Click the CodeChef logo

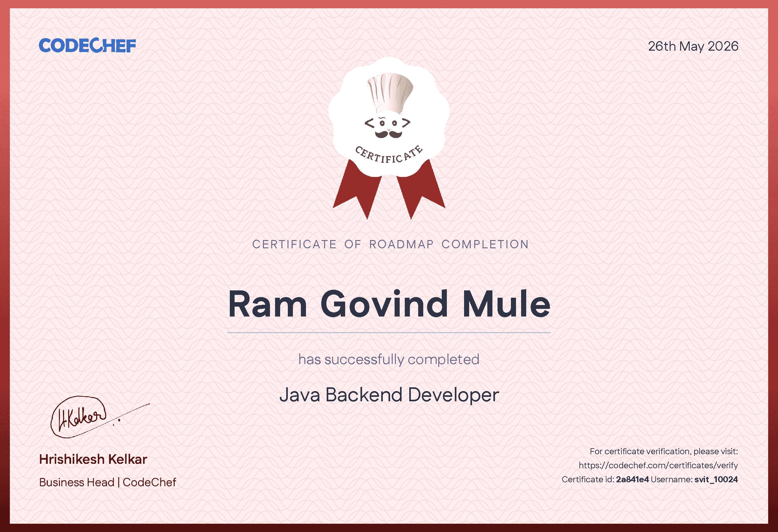(87, 46)
